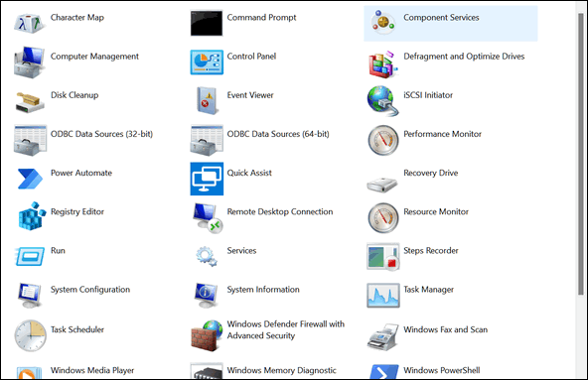Open the Windows Media Player icon
The image size is (588, 380).
[29, 373]
